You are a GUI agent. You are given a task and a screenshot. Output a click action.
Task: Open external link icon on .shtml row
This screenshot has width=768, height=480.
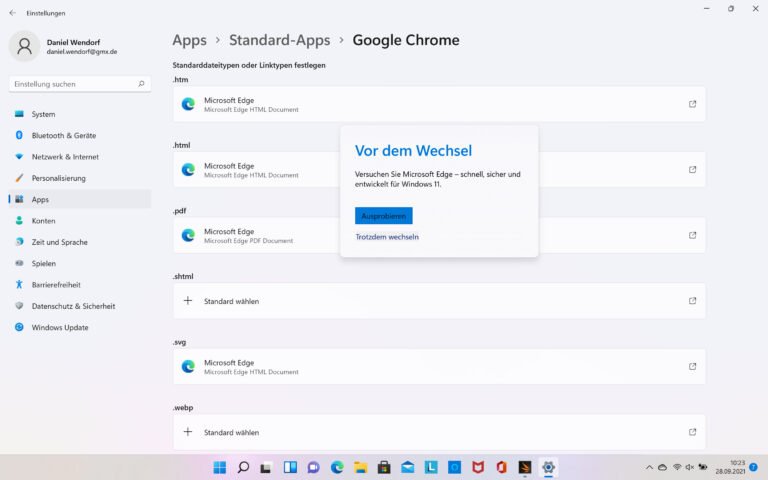pyautogui.click(x=692, y=301)
